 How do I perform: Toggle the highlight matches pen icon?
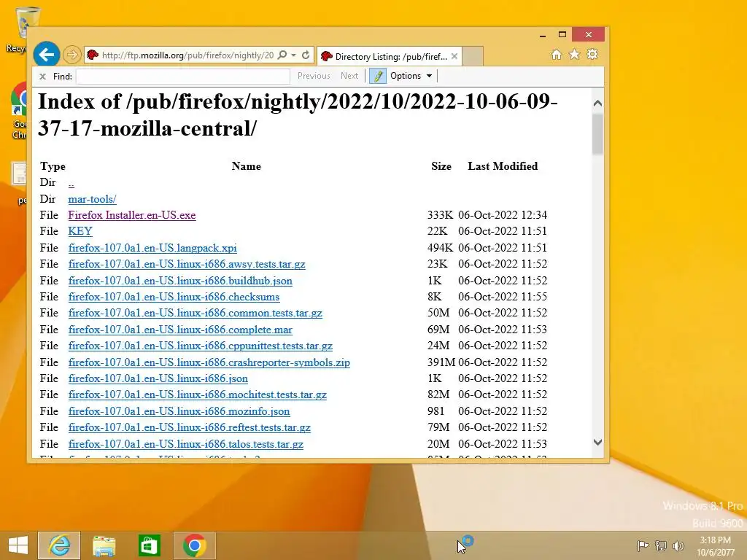coord(378,76)
